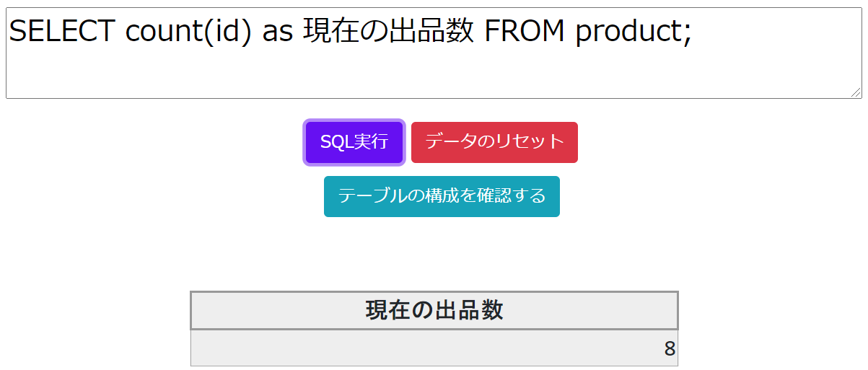Open テーブルの構成を確認する
This screenshot has height=370, width=868.
pyautogui.click(x=442, y=196)
